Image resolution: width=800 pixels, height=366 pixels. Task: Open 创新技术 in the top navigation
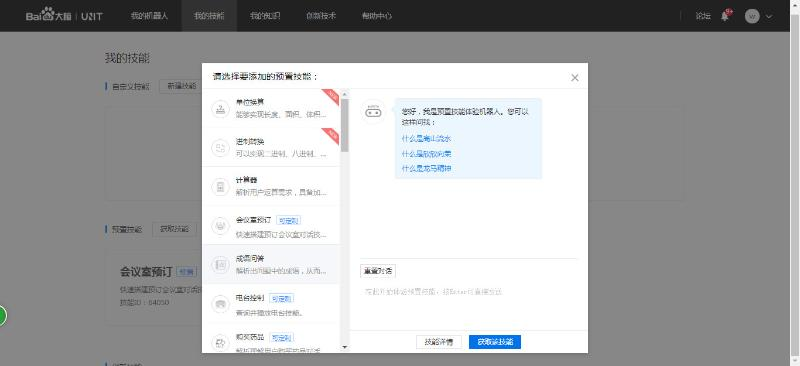pos(321,16)
